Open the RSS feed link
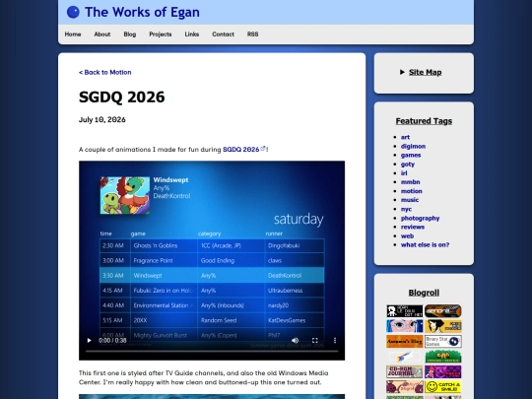Image resolution: width=532 pixels, height=399 pixels. (x=253, y=34)
